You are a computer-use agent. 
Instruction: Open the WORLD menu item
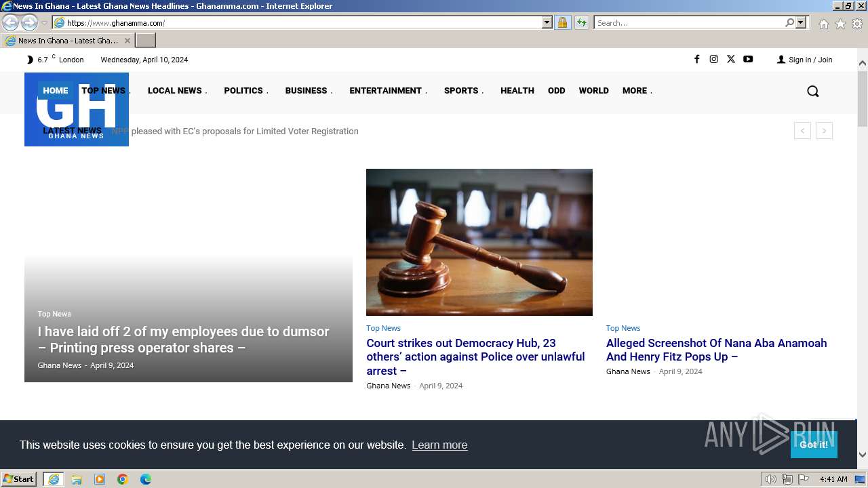point(594,90)
